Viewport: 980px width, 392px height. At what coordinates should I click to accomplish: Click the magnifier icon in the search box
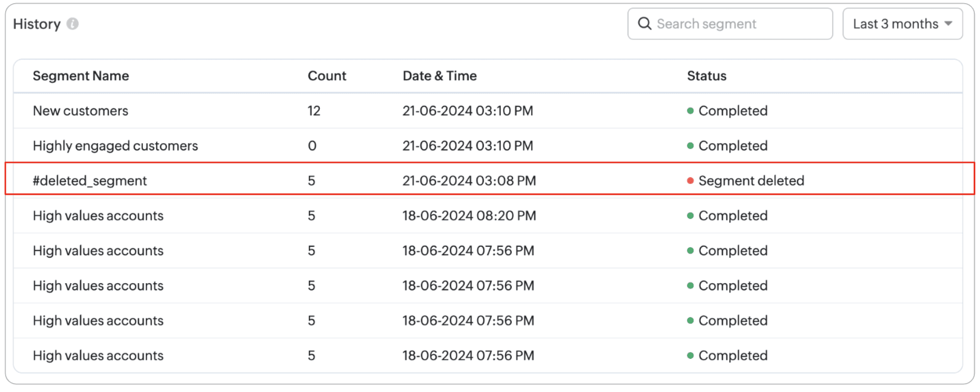pos(644,24)
